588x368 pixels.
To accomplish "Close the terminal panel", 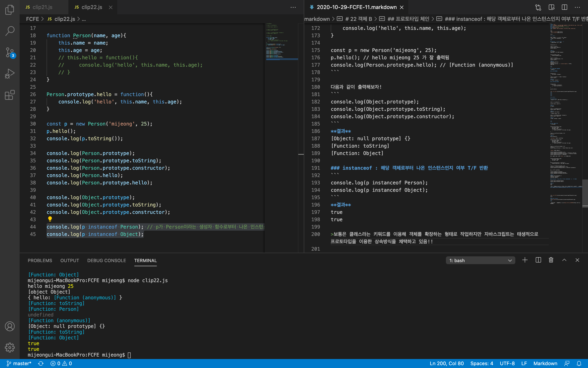I will pos(577,260).
